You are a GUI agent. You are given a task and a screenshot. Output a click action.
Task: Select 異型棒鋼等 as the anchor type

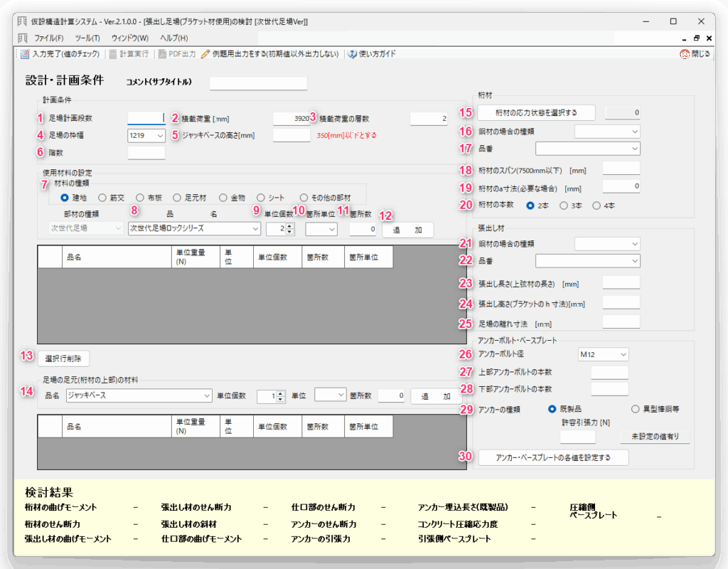click(635, 409)
